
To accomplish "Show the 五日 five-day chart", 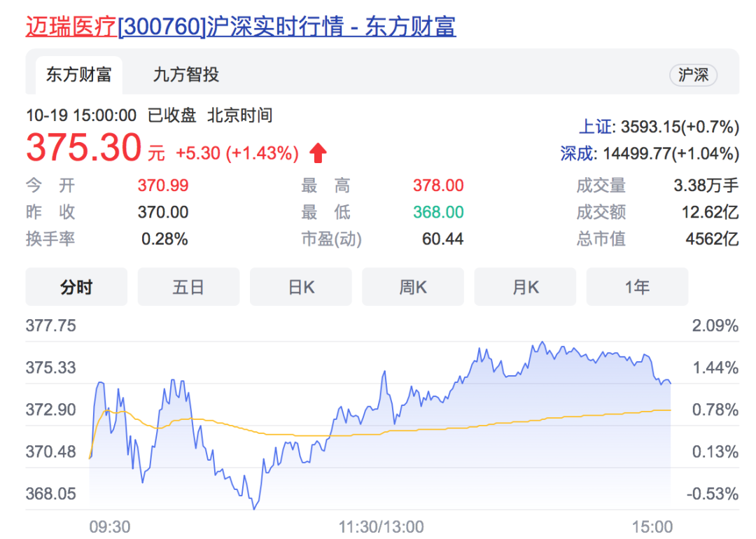I will [x=188, y=287].
